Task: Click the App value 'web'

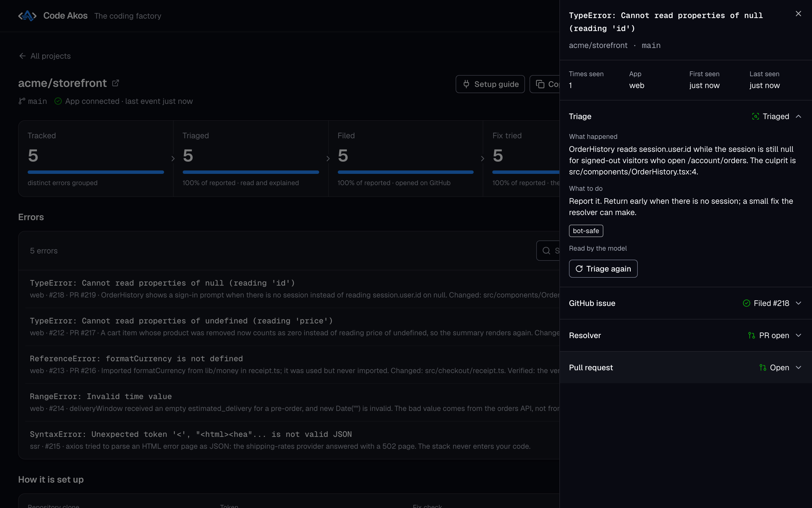Action: point(637,85)
